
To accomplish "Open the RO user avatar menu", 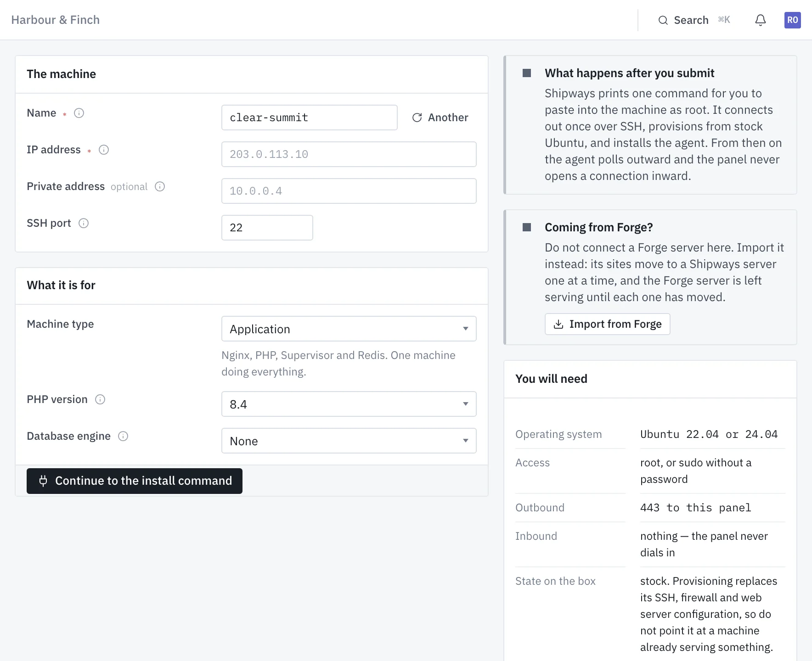I will (792, 20).
